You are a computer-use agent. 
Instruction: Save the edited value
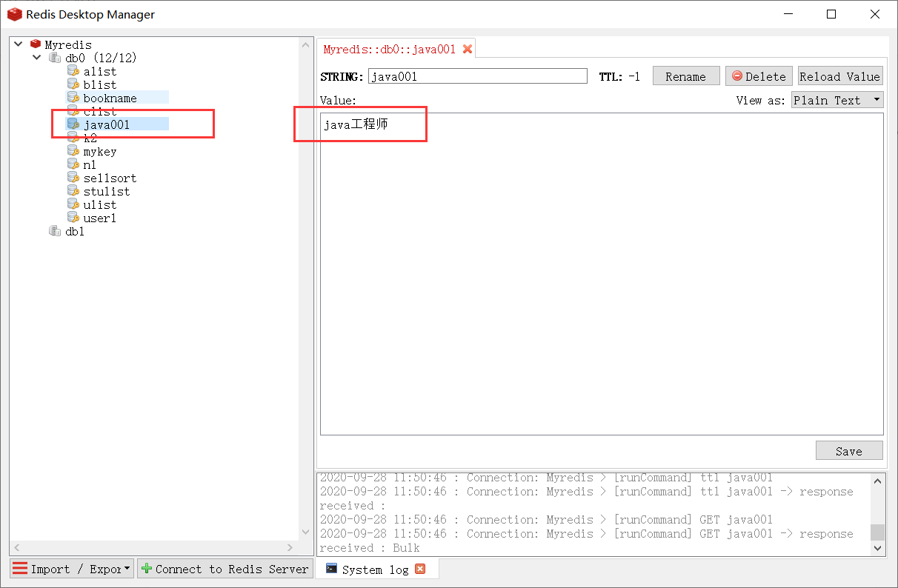click(849, 451)
